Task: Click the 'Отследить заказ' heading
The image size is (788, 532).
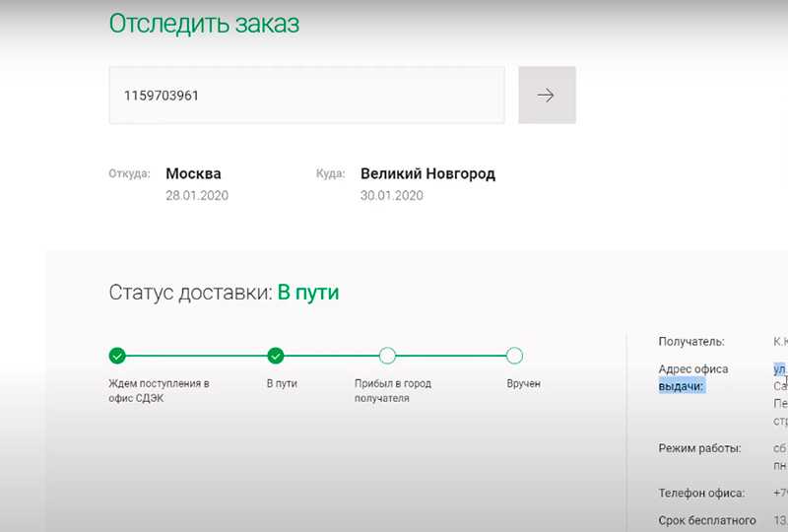Action: point(203,24)
